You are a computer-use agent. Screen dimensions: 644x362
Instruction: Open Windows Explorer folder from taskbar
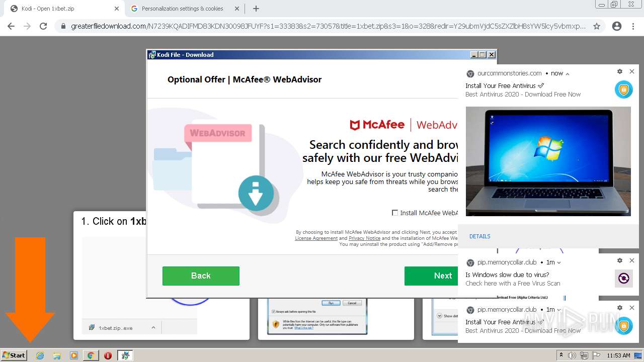[57, 355]
